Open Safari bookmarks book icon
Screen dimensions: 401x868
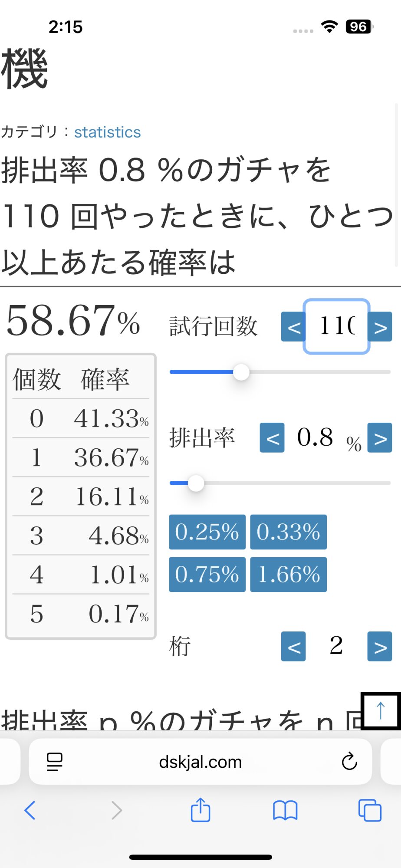point(285,810)
